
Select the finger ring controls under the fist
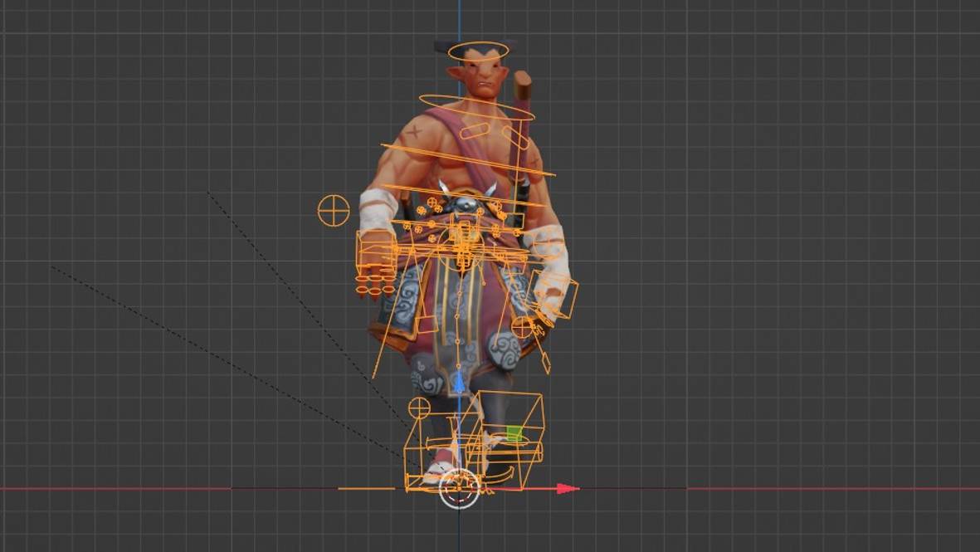374,286
